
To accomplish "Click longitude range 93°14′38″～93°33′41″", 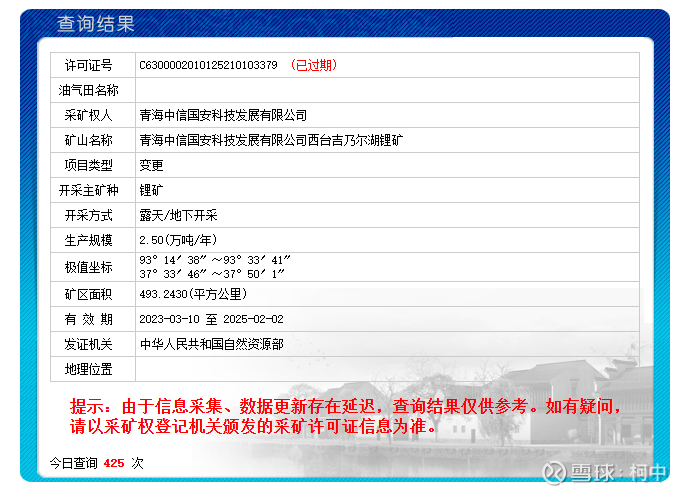I will click(x=215, y=260).
